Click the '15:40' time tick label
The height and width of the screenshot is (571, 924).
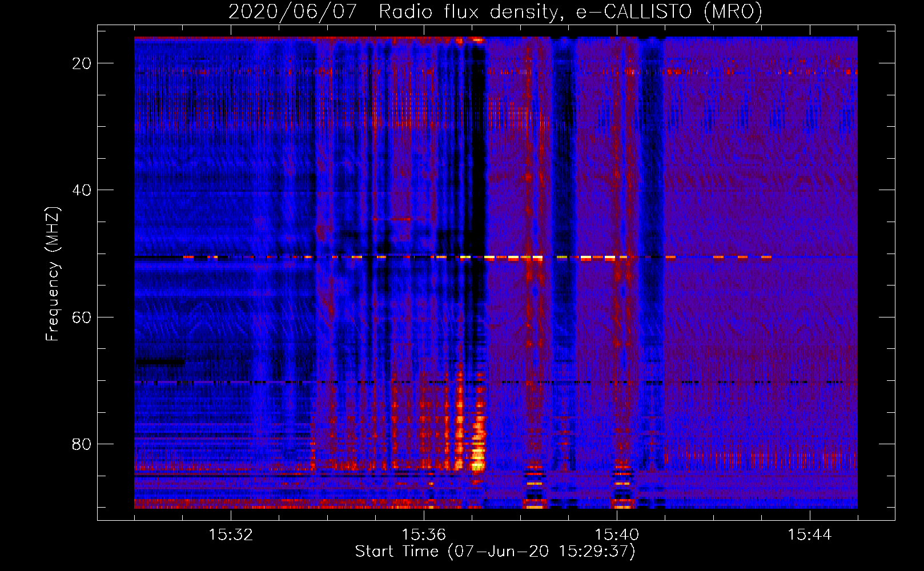coord(617,535)
